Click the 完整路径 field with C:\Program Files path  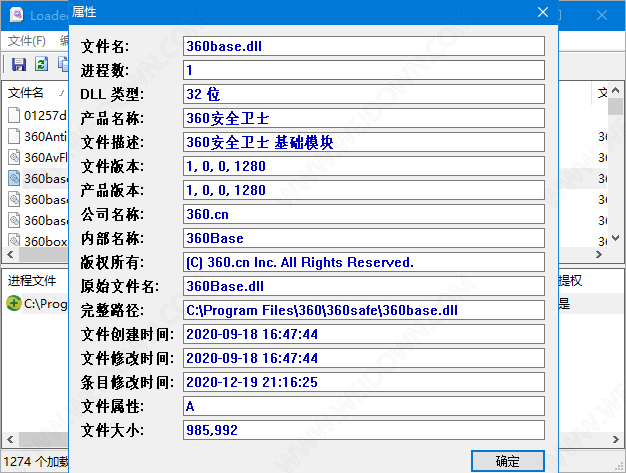pos(364,310)
